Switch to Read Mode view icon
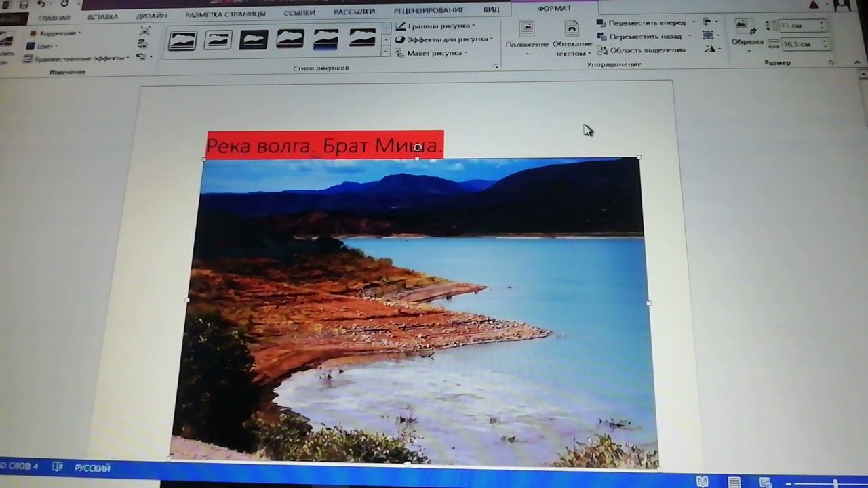Image resolution: width=868 pixels, height=488 pixels. click(703, 482)
